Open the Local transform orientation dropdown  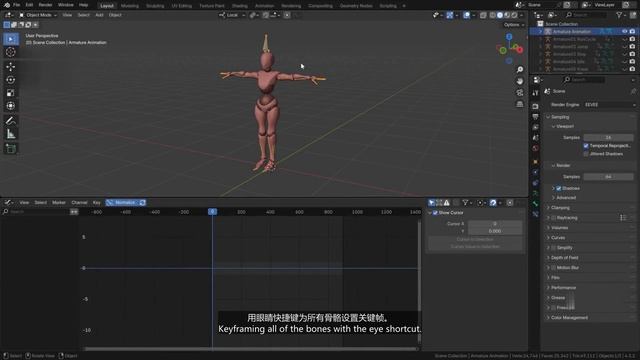click(x=232, y=15)
